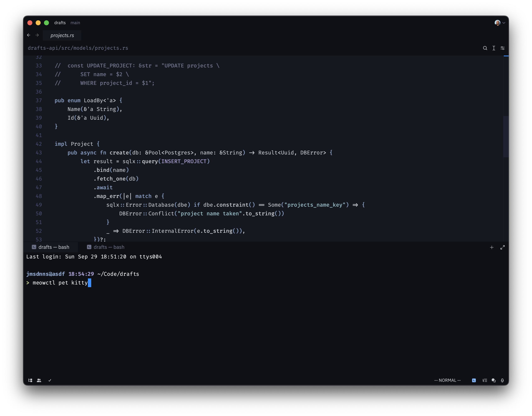Screen dimensions: 532x416
Task: Click 'Last login' line in terminal
Action: tap(94, 257)
